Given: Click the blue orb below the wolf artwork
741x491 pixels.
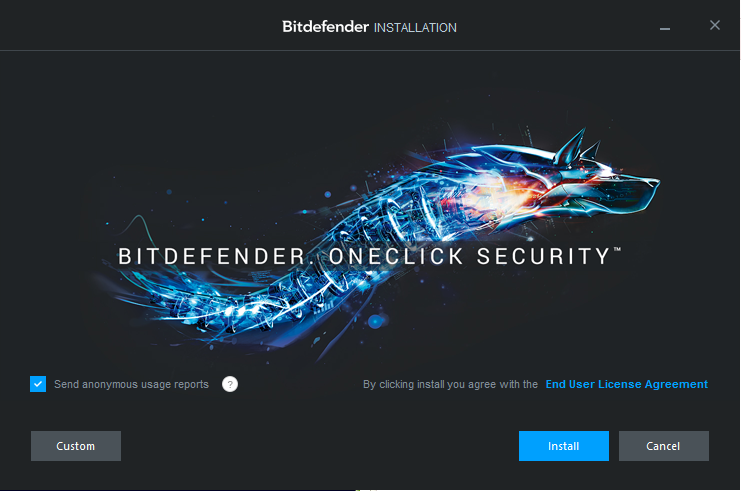Looking at the screenshot, I should pos(376,322).
